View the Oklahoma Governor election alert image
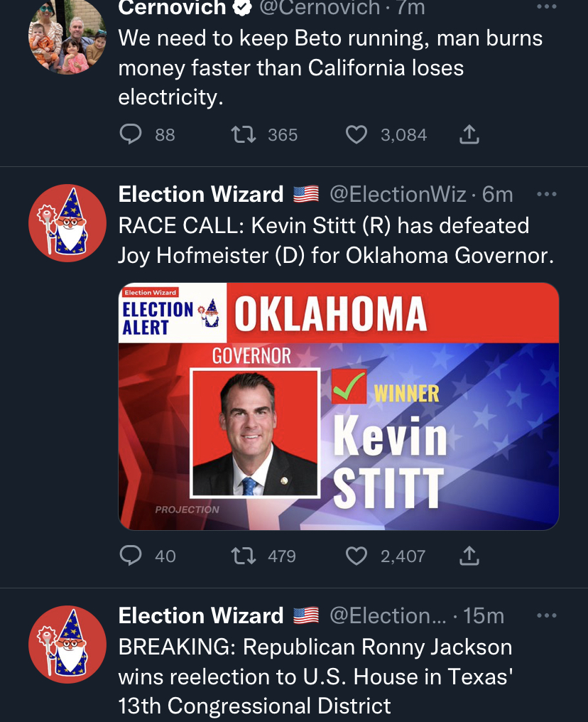 pos(339,406)
